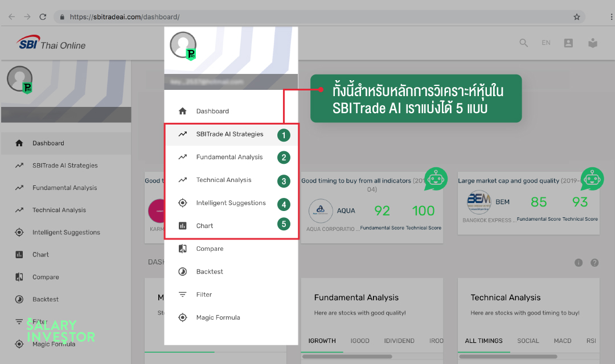This screenshot has width=615, height=364.
Task: Bookmark this page with the star icon
Action: 577,17
